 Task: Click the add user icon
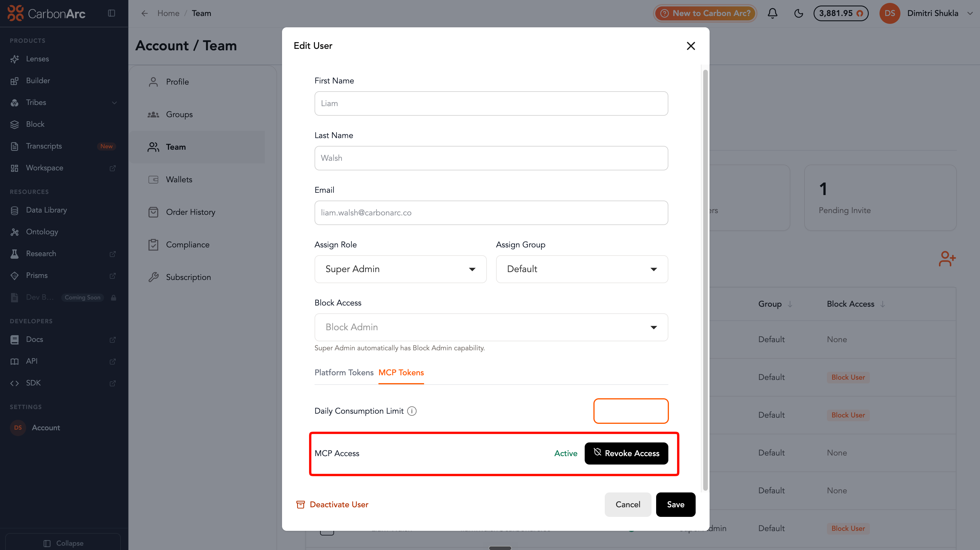click(x=947, y=259)
